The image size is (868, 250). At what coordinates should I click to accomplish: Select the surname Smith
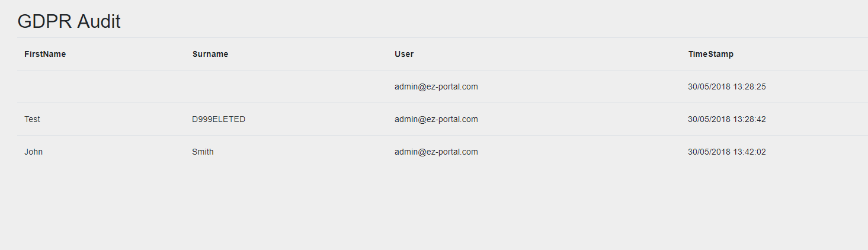click(x=203, y=152)
